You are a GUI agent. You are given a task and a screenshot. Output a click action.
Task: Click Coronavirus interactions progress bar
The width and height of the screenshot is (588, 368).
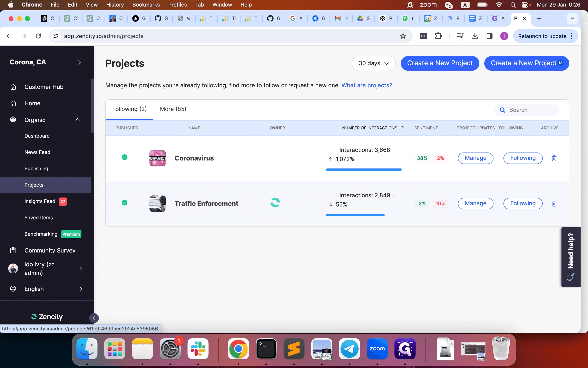(363, 170)
